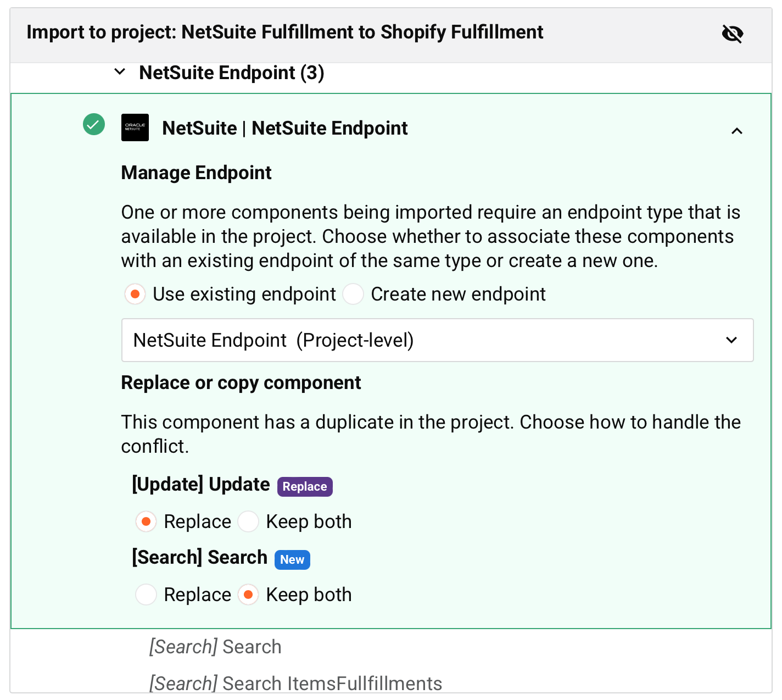
Task: Choose Keep both for [Update] Update component
Action: [248, 521]
